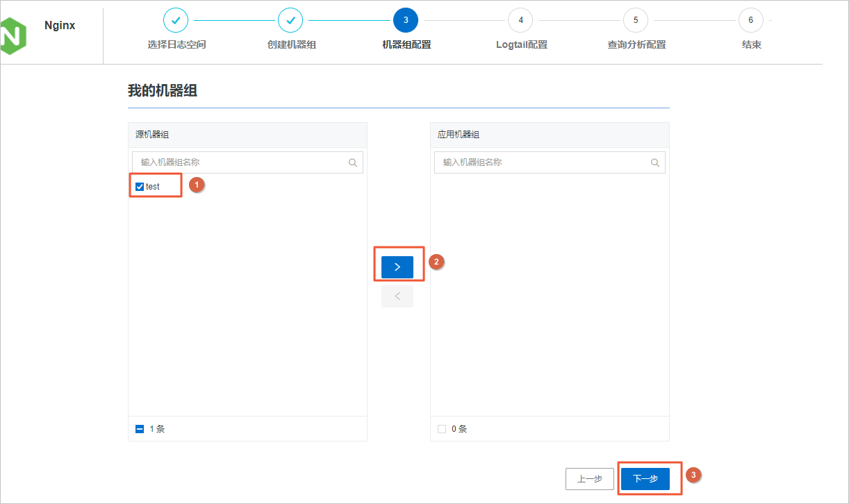Image resolution: width=849 pixels, height=504 pixels.
Task: Select 查询分析配置 step label
Action: 636,44
